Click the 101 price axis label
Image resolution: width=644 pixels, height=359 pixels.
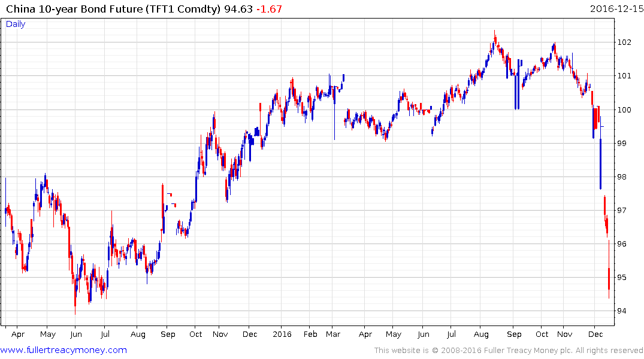[x=624, y=76]
